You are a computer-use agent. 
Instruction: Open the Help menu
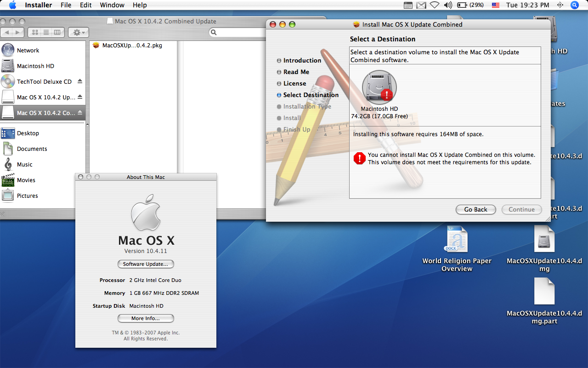point(140,5)
